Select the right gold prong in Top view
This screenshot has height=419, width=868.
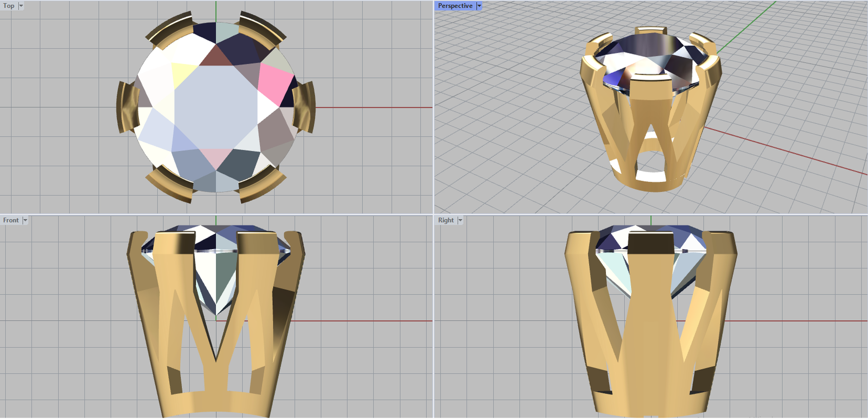click(x=305, y=107)
